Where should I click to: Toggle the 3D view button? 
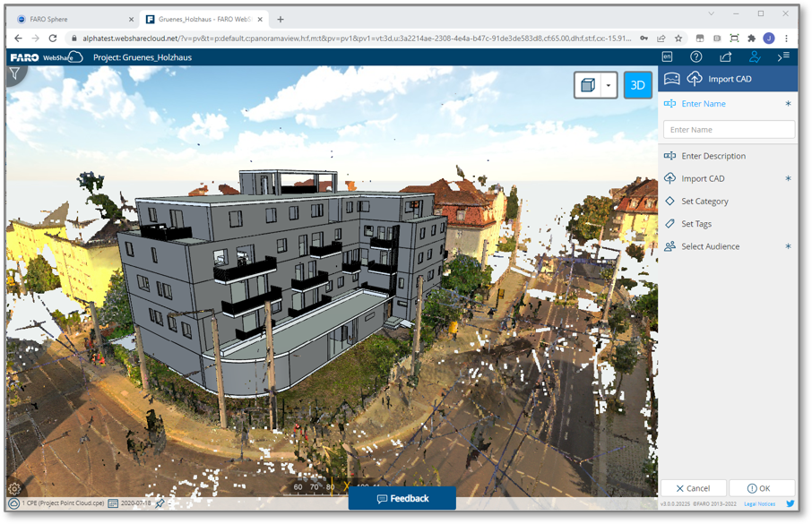coord(637,85)
